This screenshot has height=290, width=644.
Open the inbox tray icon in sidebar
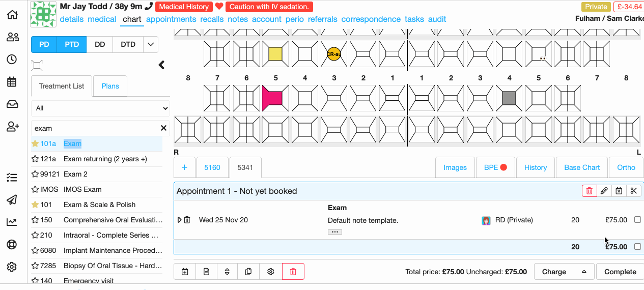[x=12, y=104]
